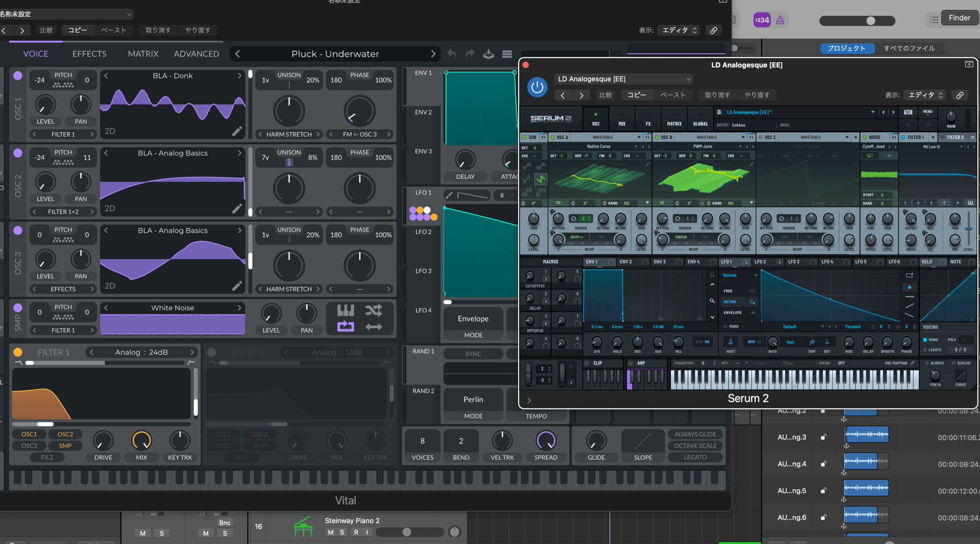The height and width of the screenshot is (544, 980).
Task: Select next filter type after Analog : 24dB
Action: tap(192, 352)
